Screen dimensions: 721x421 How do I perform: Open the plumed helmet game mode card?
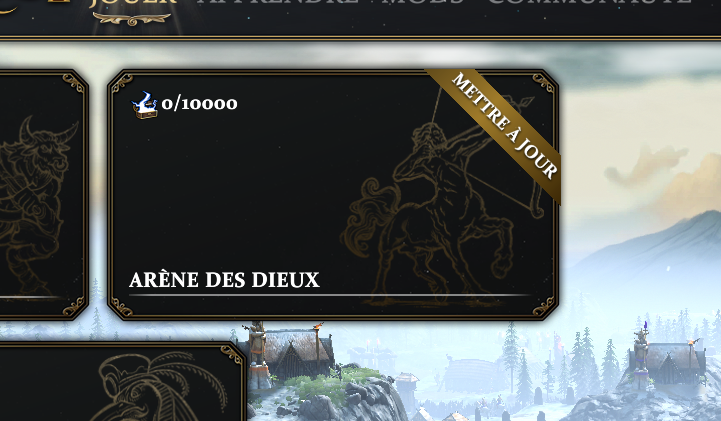pos(122,381)
